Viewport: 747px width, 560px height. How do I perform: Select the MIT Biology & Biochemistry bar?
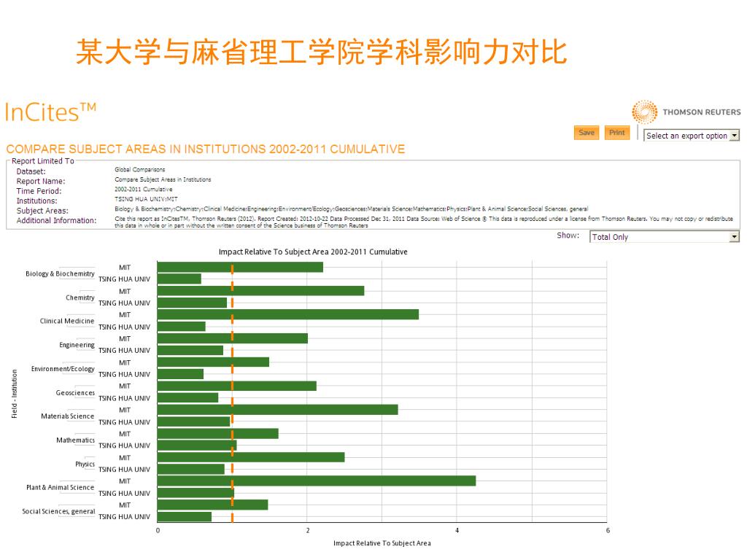tap(240, 267)
